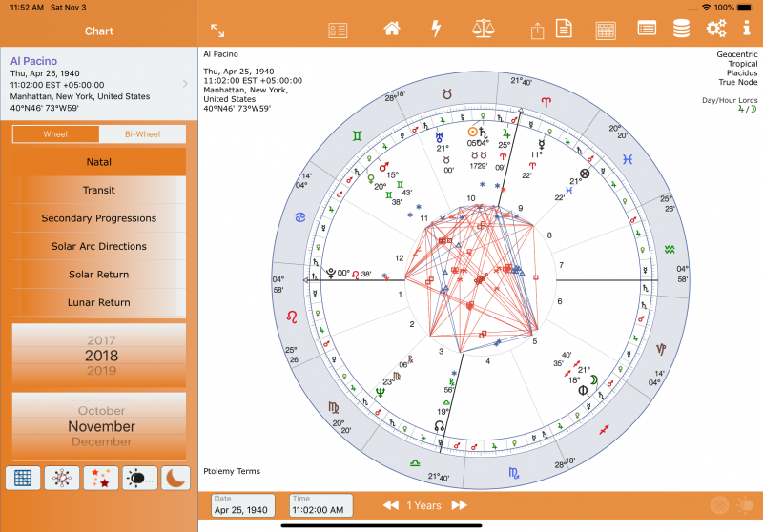Switch to Bi-Wheel mode
Viewport: 763px width, 532px height.
coord(142,134)
